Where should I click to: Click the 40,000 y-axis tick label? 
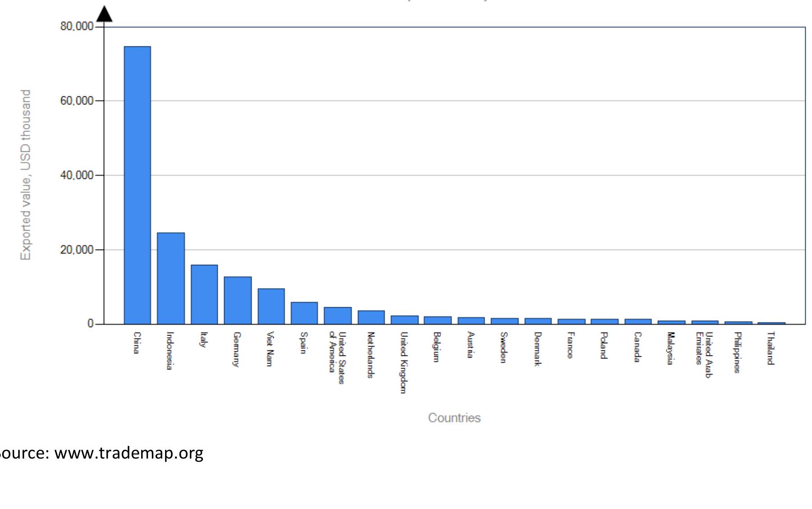click(77, 175)
